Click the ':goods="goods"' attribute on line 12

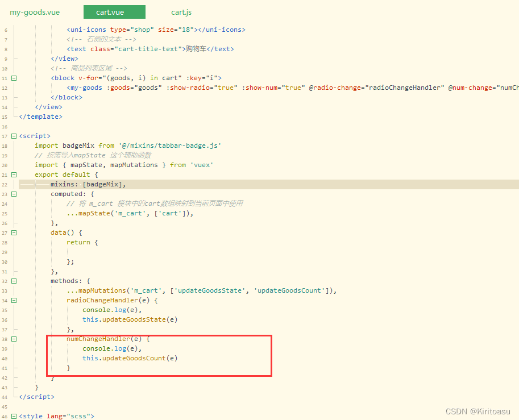tap(134, 88)
